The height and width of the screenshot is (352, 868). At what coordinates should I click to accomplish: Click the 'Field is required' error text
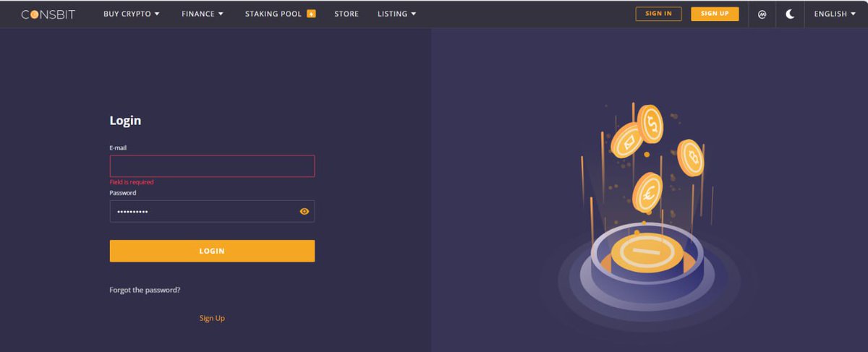[132, 182]
